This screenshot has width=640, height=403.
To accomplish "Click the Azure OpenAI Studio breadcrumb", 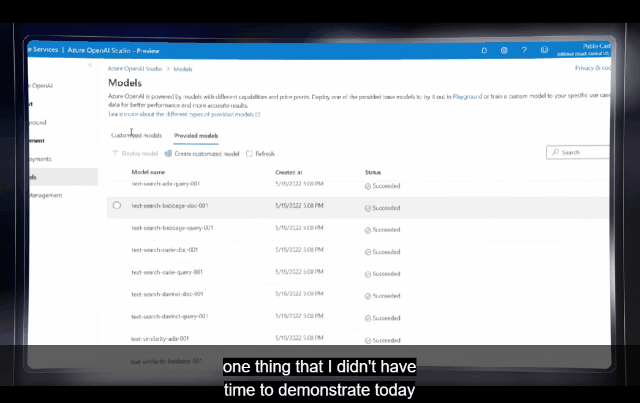I will pyautogui.click(x=136, y=69).
